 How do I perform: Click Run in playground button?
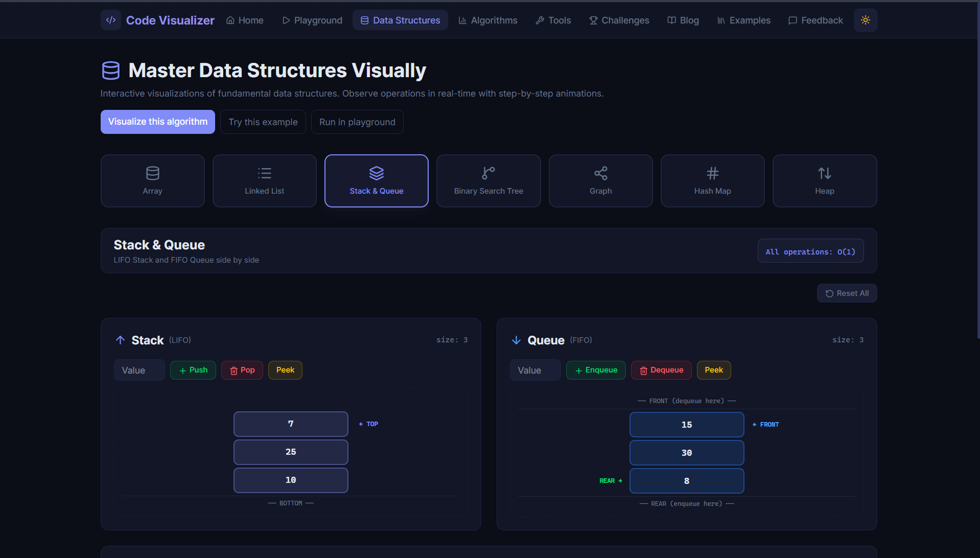click(357, 122)
